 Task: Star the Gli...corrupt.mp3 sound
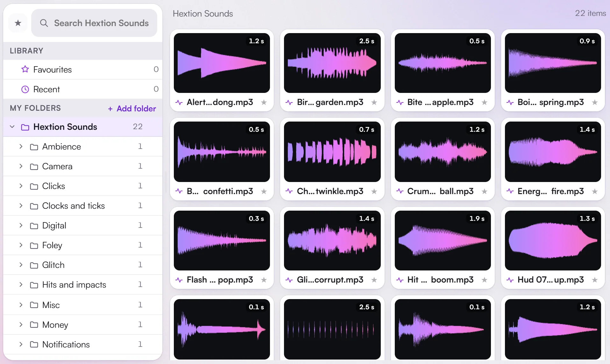pyautogui.click(x=374, y=280)
